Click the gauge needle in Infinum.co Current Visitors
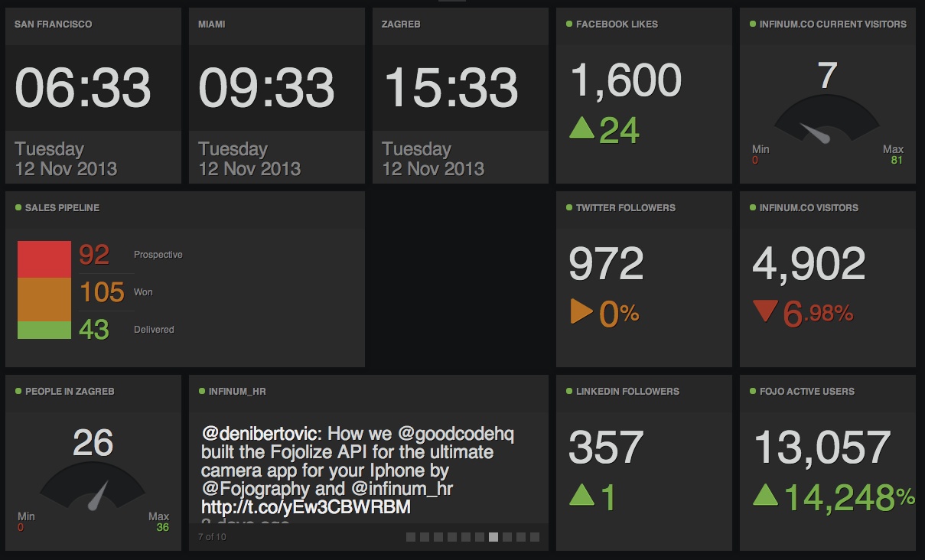925x560 pixels. (x=816, y=133)
